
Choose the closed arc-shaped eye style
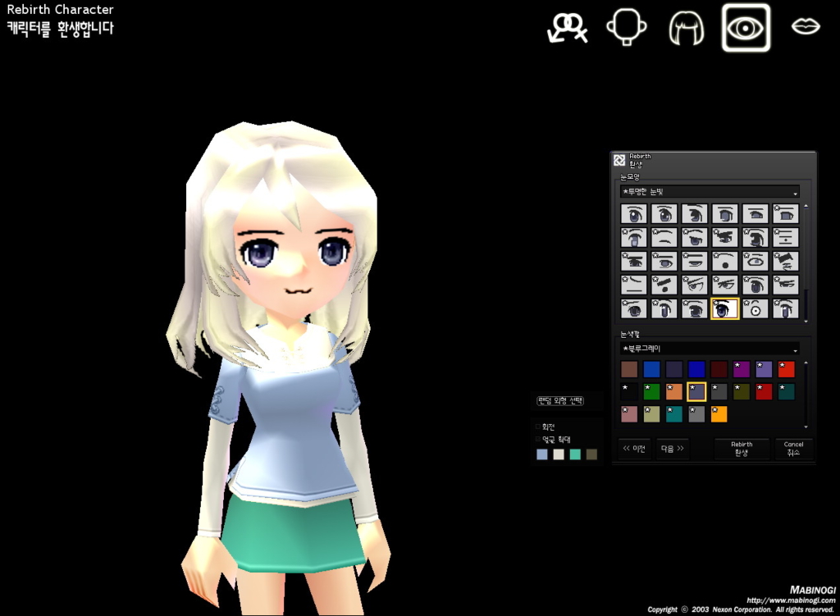[x=664, y=237]
